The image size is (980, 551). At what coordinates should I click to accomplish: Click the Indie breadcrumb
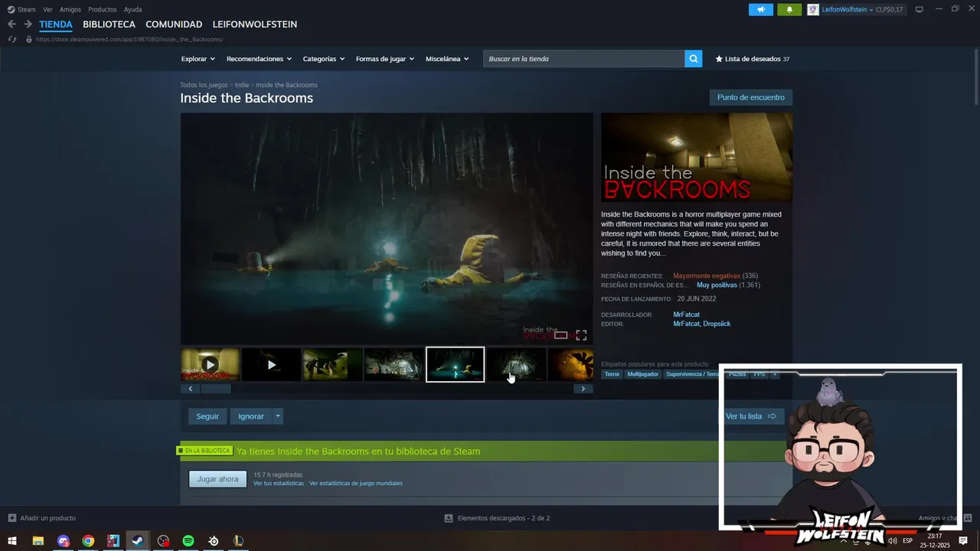(242, 85)
